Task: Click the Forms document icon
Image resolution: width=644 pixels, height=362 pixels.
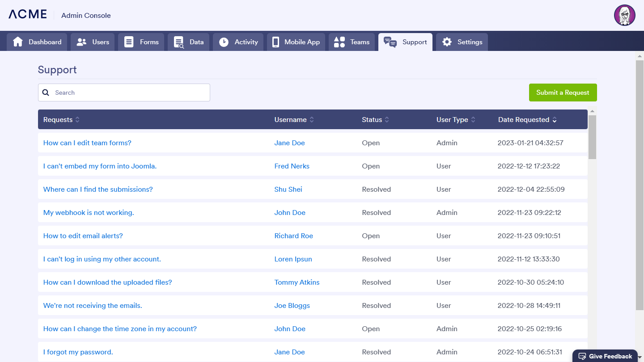Action: [129, 42]
